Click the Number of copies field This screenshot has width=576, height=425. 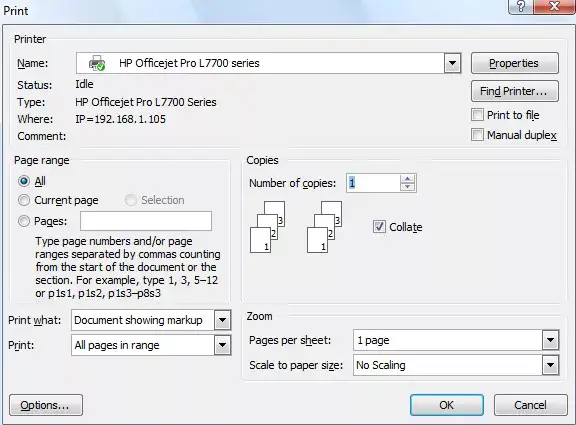[373, 183]
